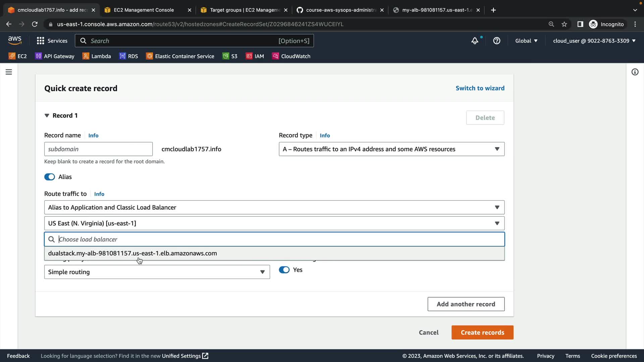Select the dualstack.my-alb load balancer option

pyautogui.click(x=132, y=253)
